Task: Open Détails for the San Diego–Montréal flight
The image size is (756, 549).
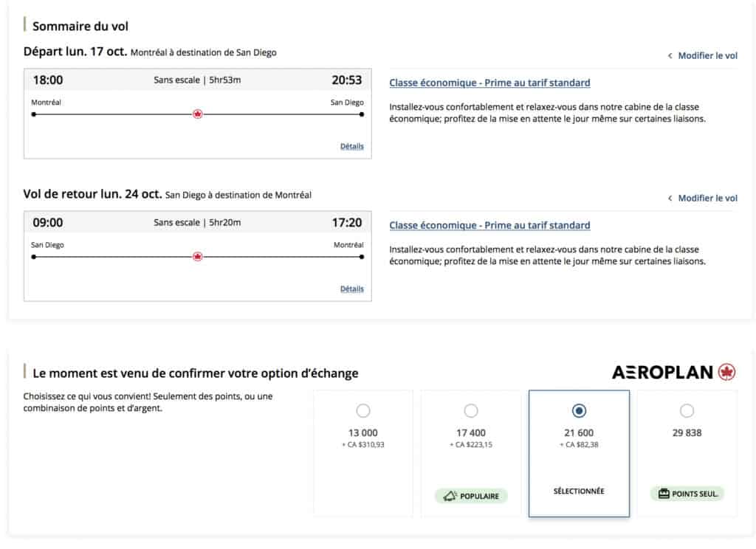Action: tap(351, 289)
